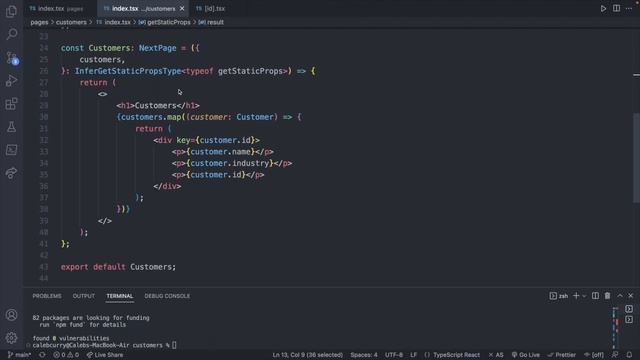Create a new terminal with plus icon
Screen dimensions: 640x360
576,296
